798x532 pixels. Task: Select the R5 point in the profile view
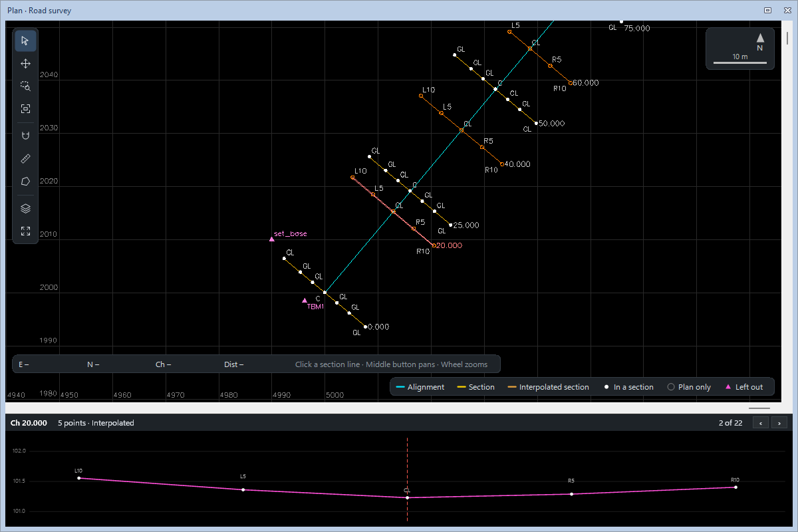571,494
